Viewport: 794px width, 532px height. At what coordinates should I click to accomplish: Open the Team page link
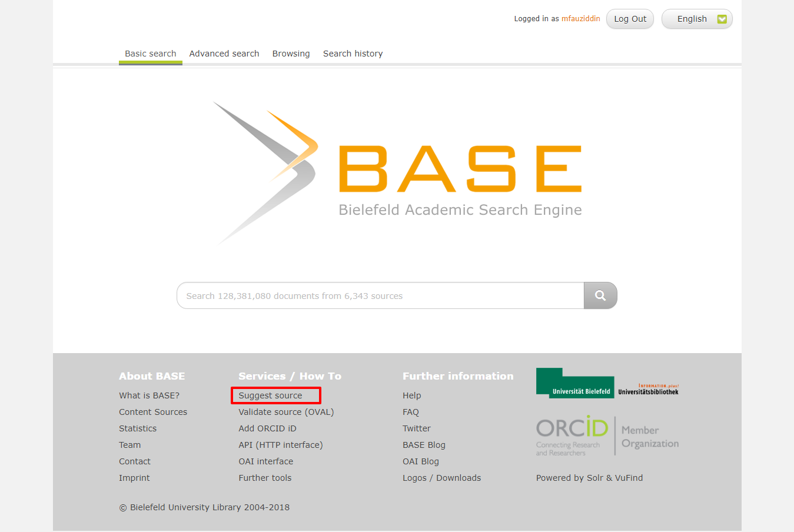click(129, 445)
